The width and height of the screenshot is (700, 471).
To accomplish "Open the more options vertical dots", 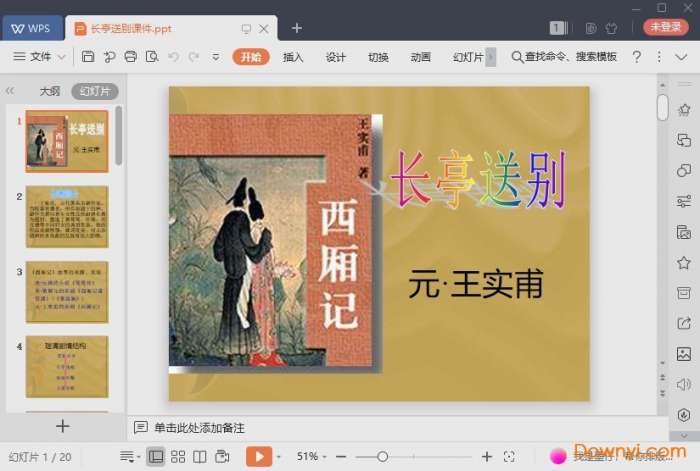I will pos(659,57).
